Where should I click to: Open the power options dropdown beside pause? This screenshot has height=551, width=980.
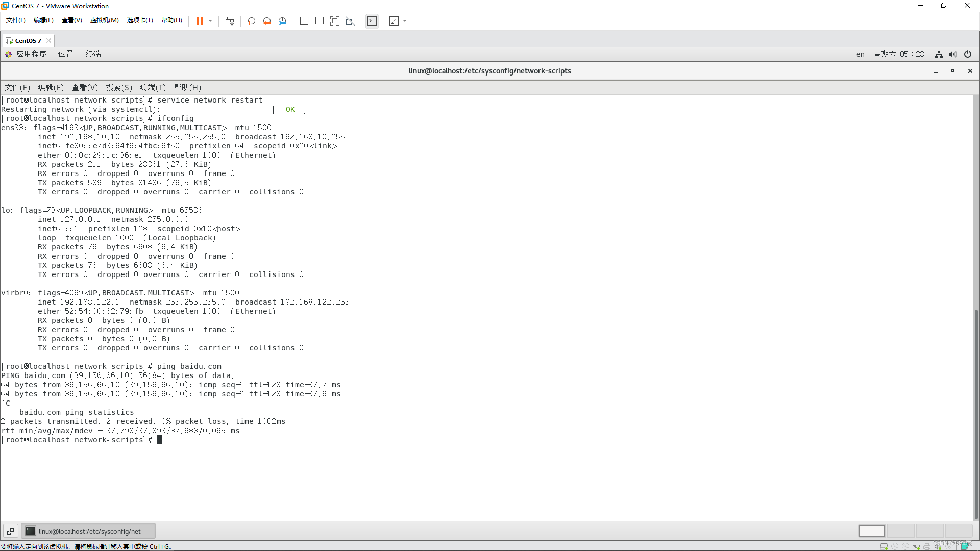[x=210, y=21]
